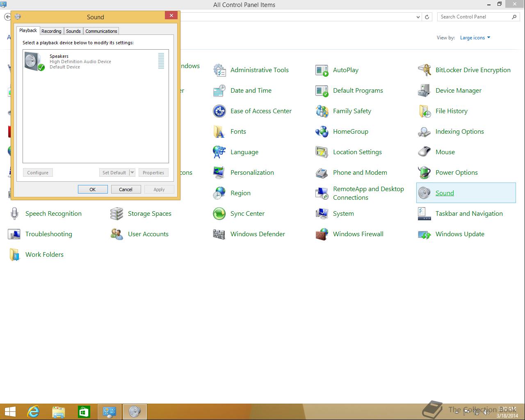Open Date and Time icon
The width and height of the screenshot is (525, 420).
(x=219, y=91)
